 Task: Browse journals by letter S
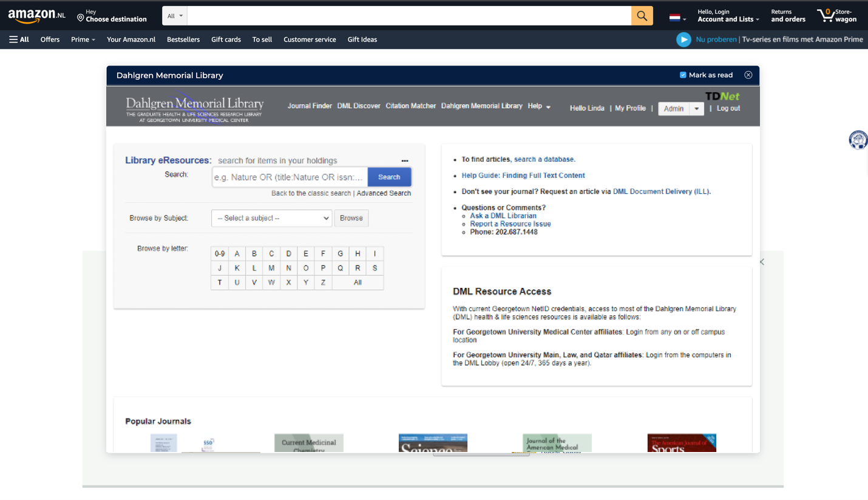click(375, 268)
